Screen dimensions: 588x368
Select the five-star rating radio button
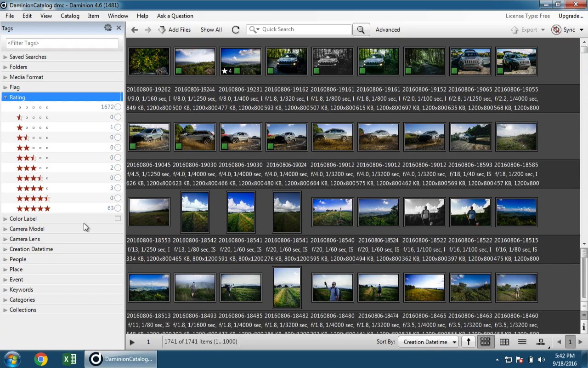[x=118, y=208]
